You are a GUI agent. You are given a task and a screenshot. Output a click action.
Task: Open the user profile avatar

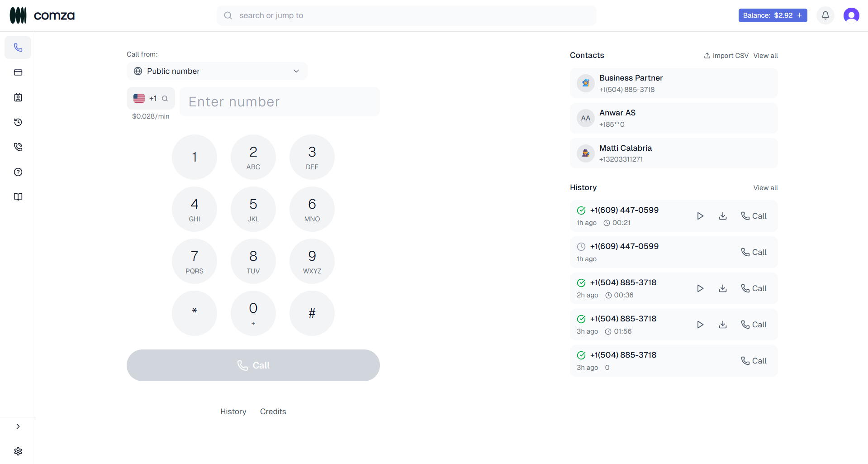pyautogui.click(x=851, y=15)
